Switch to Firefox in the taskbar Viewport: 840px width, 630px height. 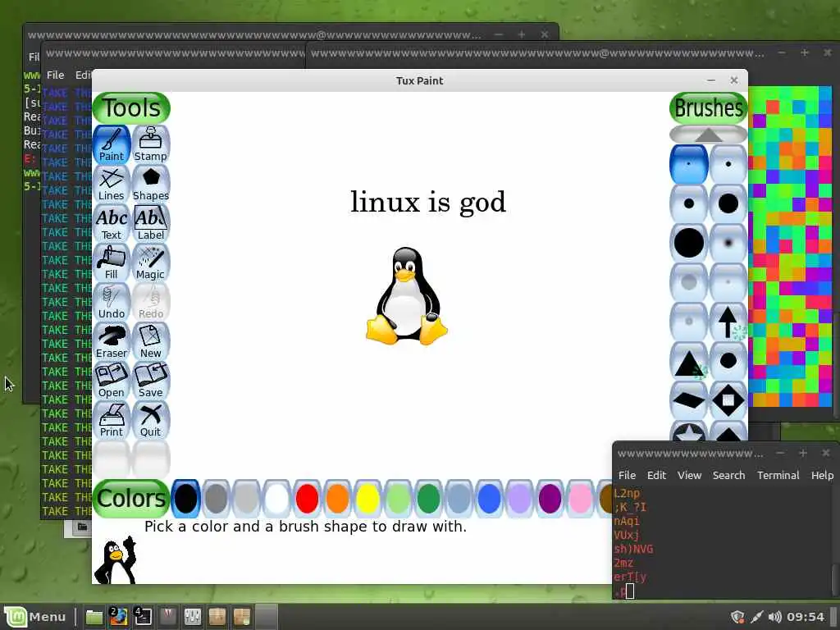tap(118, 617)
